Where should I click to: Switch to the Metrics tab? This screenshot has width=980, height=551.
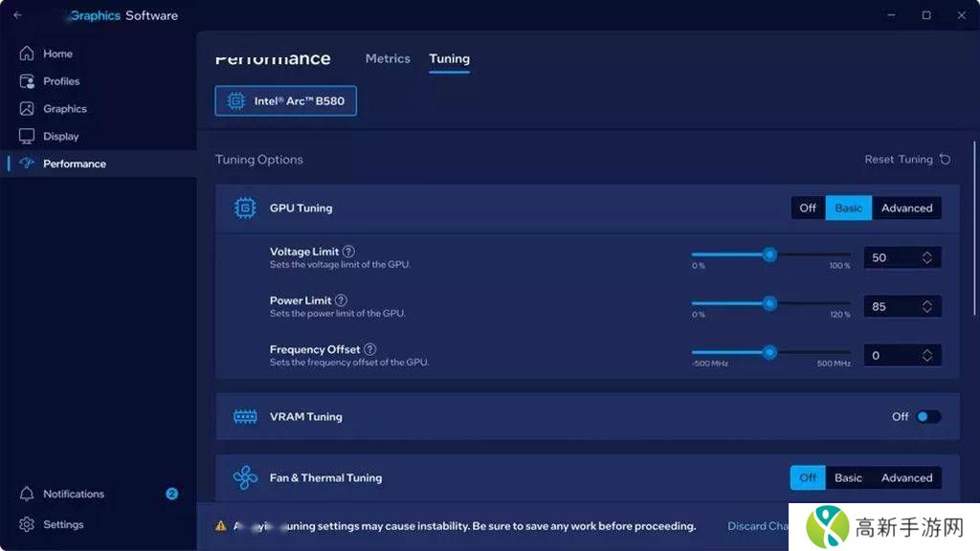point(388,58)
